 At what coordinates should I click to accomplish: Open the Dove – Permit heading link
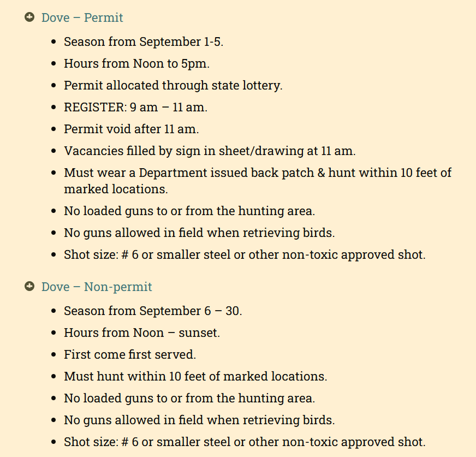click(x=82, y=17)
